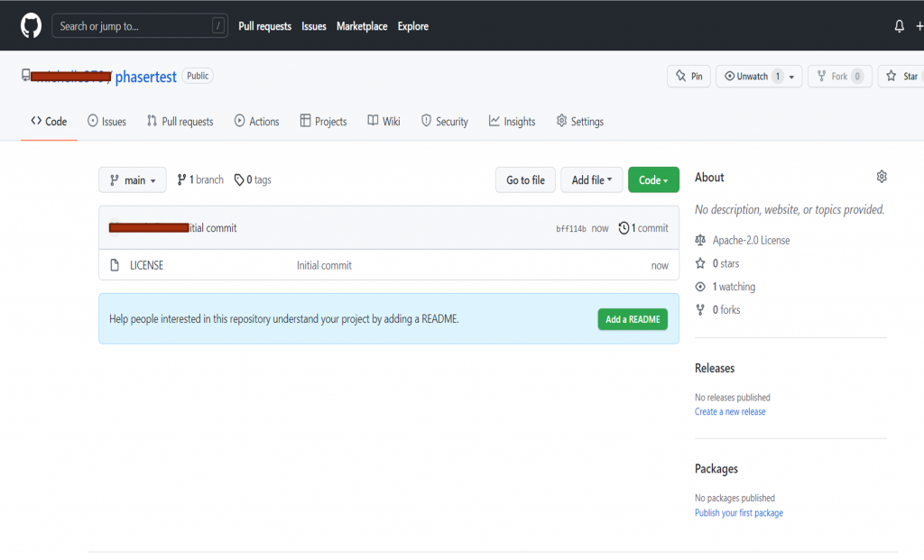The image size is (924, 560).
Task: Open the plus create-new menu
Action: point(919,26)
